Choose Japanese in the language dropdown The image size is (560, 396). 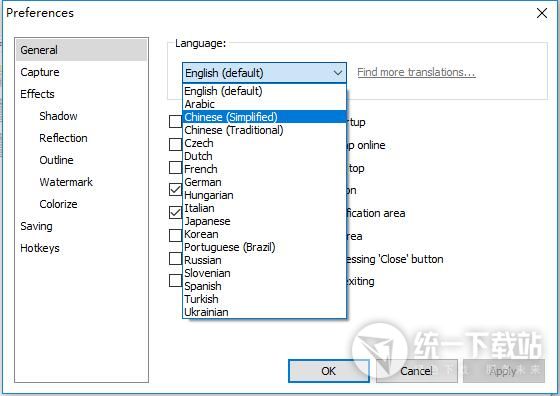tap(264, 221)
